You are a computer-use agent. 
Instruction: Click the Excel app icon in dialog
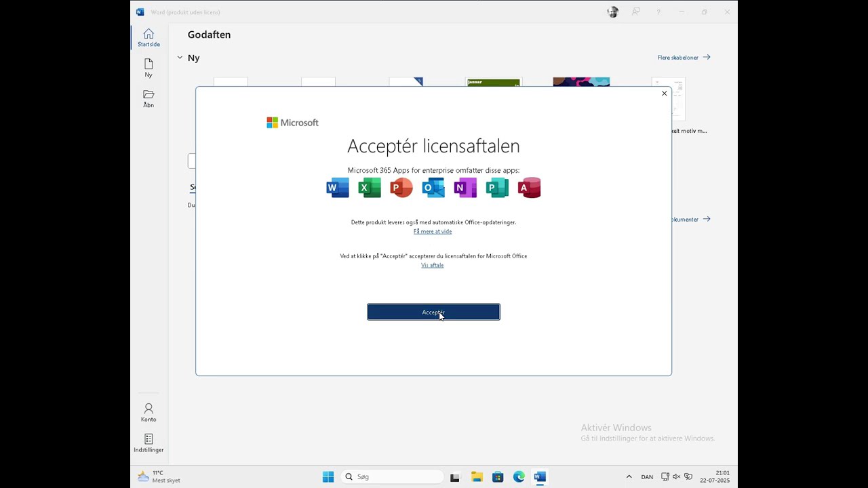coord(370,188)
